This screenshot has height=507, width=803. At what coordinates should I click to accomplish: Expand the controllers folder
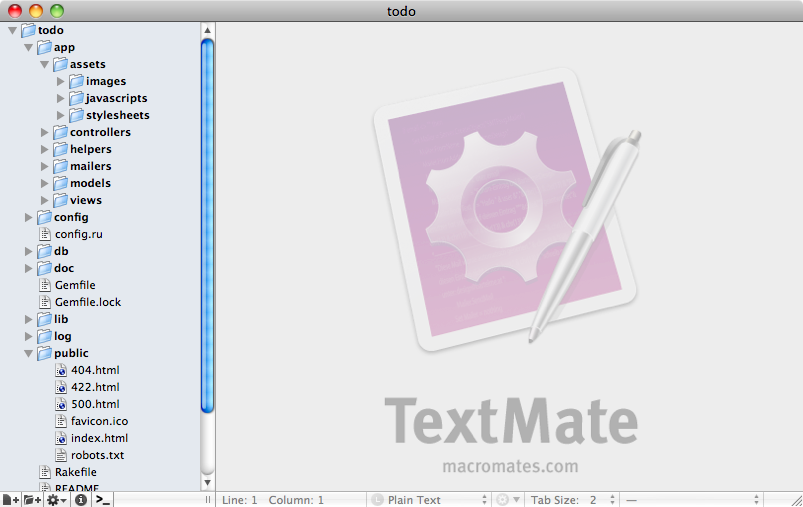tap(45, 132)
